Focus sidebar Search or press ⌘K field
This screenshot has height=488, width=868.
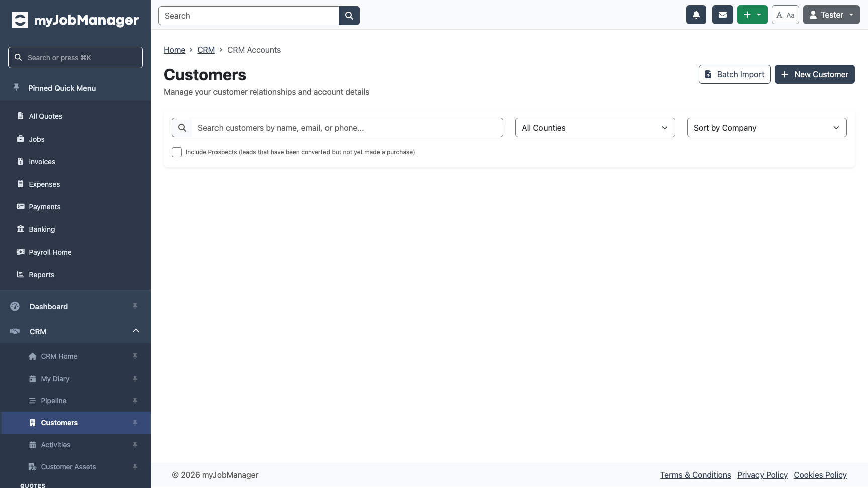(x=75, y=57)
